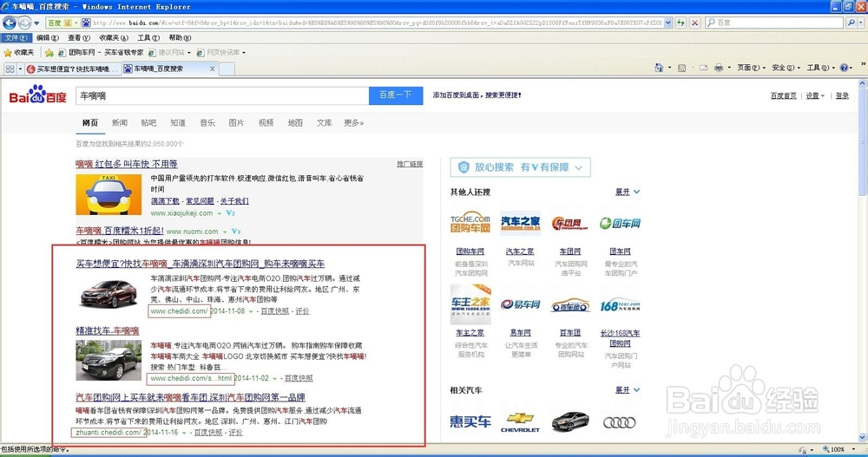Open the 收藏夹 menu in menu bar

coord(114,37)
